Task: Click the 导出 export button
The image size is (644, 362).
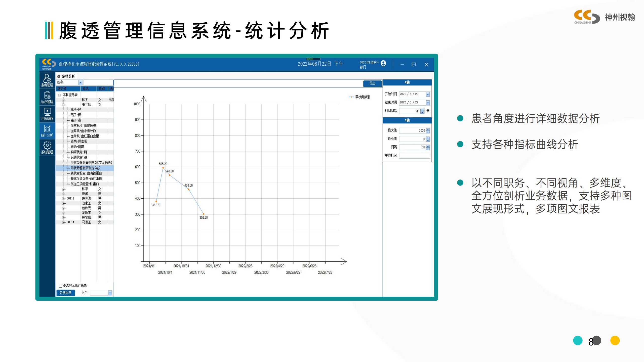Action: pos(372,83)
